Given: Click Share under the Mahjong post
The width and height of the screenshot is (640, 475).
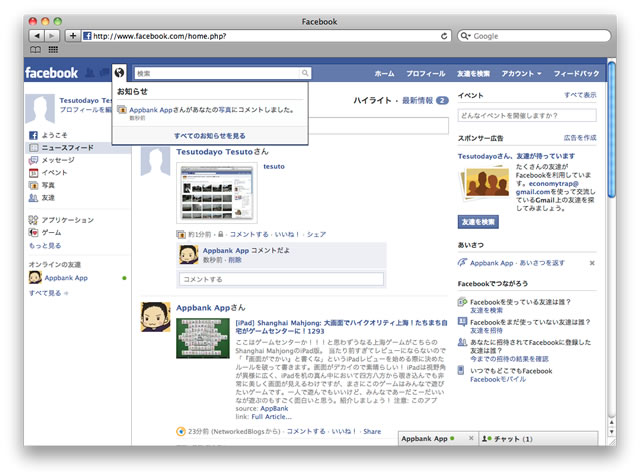Looking at the screenshot, I should (x=372, y=431).
